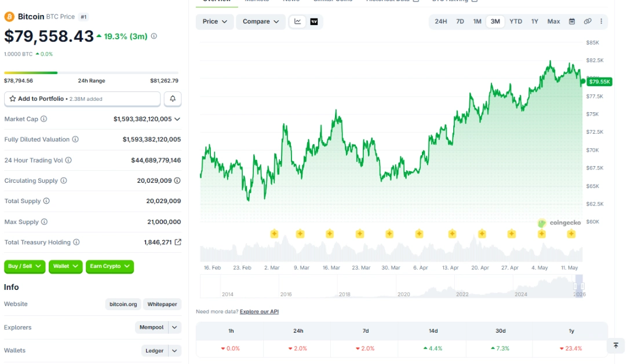The height and width of the screenshot is (364, 627).
Task: Open the Earn Crypto dropdown
Action: click(x=110, y=266)
